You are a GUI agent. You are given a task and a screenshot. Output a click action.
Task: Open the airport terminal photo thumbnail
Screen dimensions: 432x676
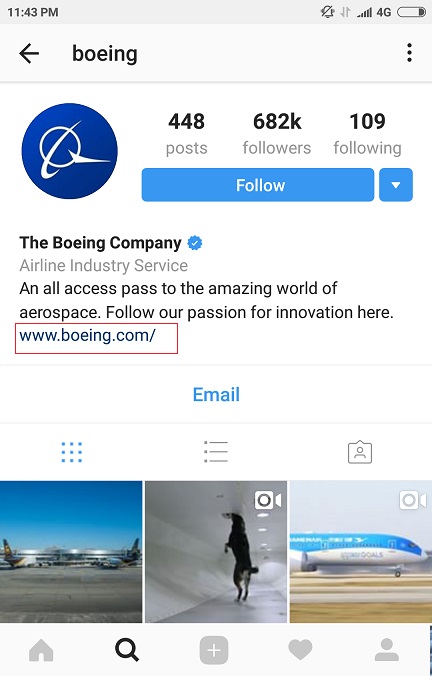(71, 552)
